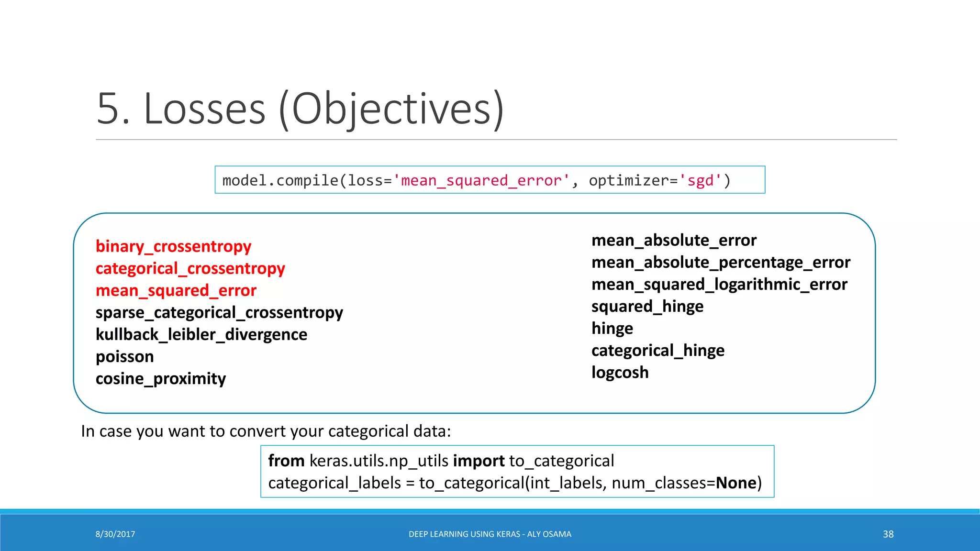This screenshot has height=551, width=980.
Task: Select 'categorical_crossentropy' red text
Action: tap(190, 268)
